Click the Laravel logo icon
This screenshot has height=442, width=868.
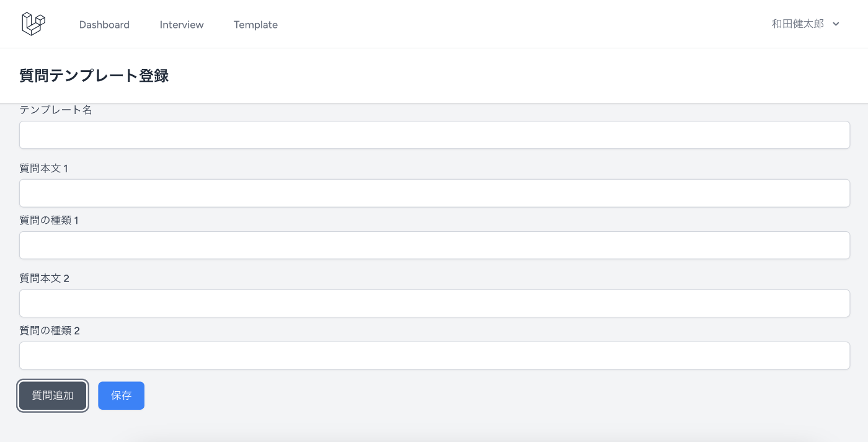(x=33, y=24)
